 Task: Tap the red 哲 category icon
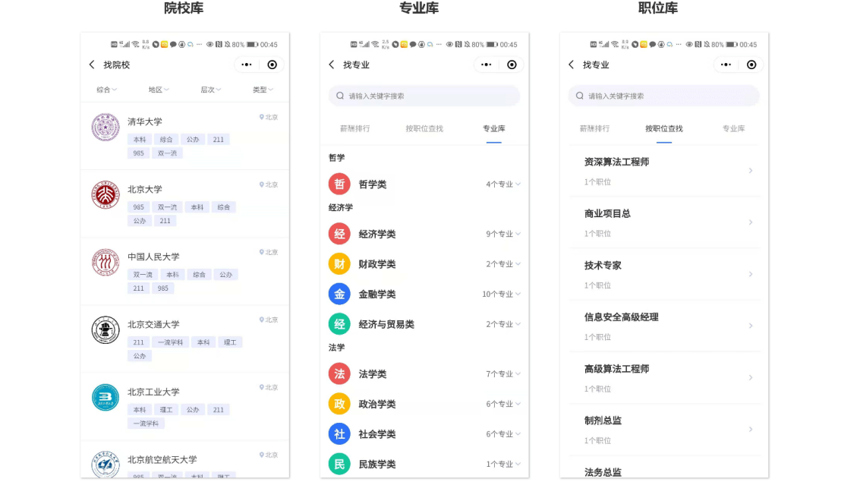click(339, 184)
